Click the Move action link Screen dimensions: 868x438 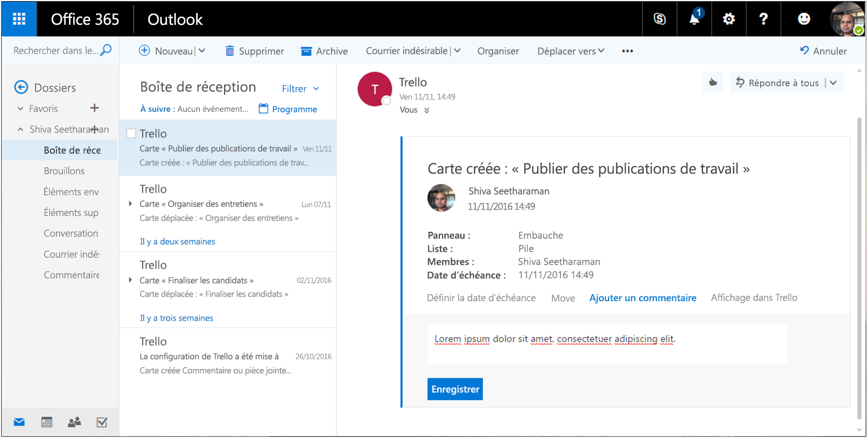[563, 298]
